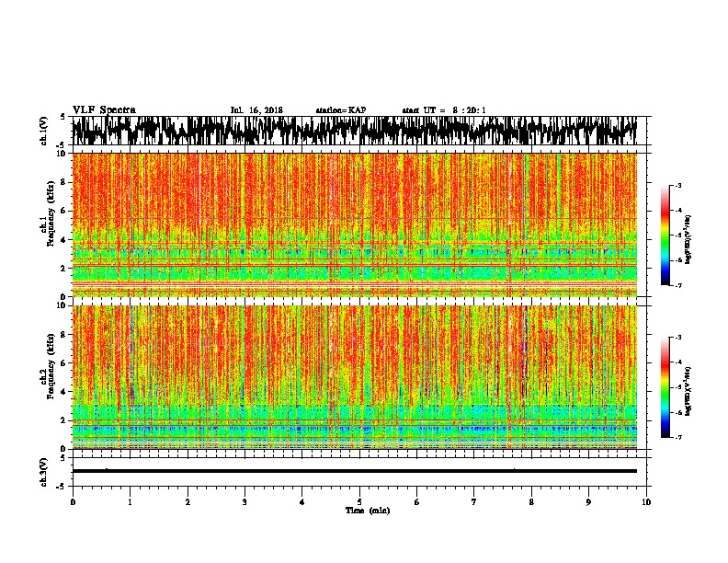Click the time axis tick label "5"
728x563 pixels.
(x=359, y=502)
